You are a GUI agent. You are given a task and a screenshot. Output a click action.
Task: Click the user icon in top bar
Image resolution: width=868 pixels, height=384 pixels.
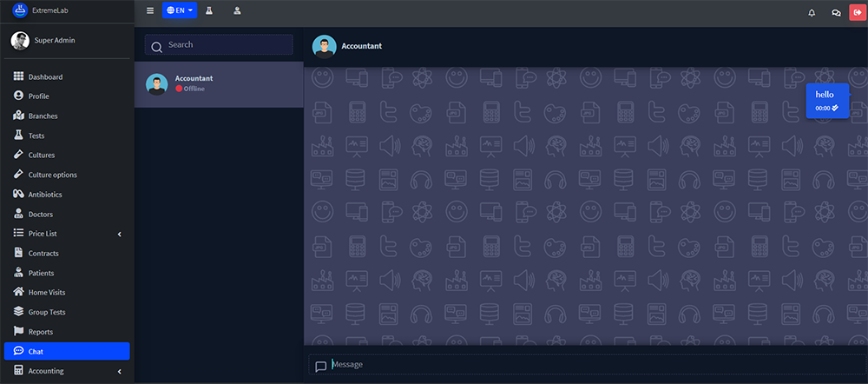237,11
